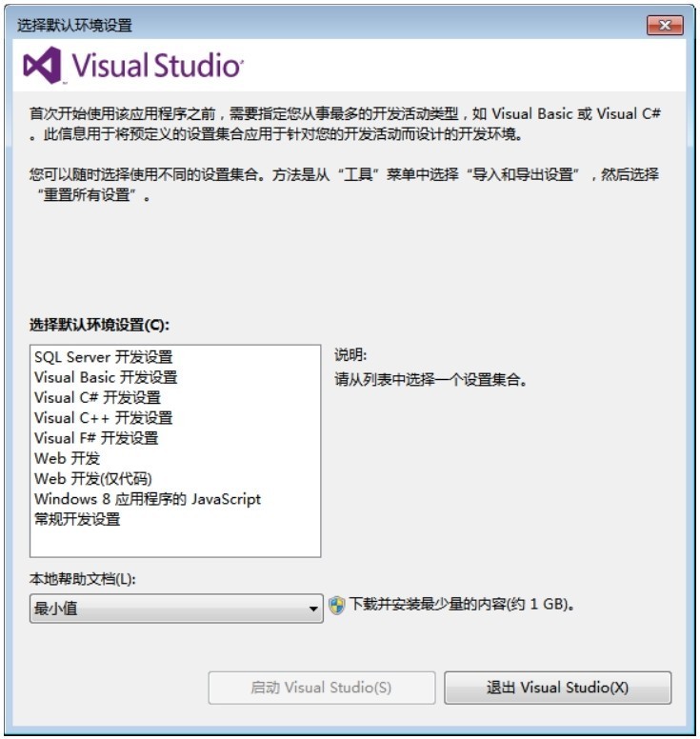Viewport: 700px width, 739px height.
Task: Choose the Web 开发 settings entry
Action: click(x=67, y=458)
